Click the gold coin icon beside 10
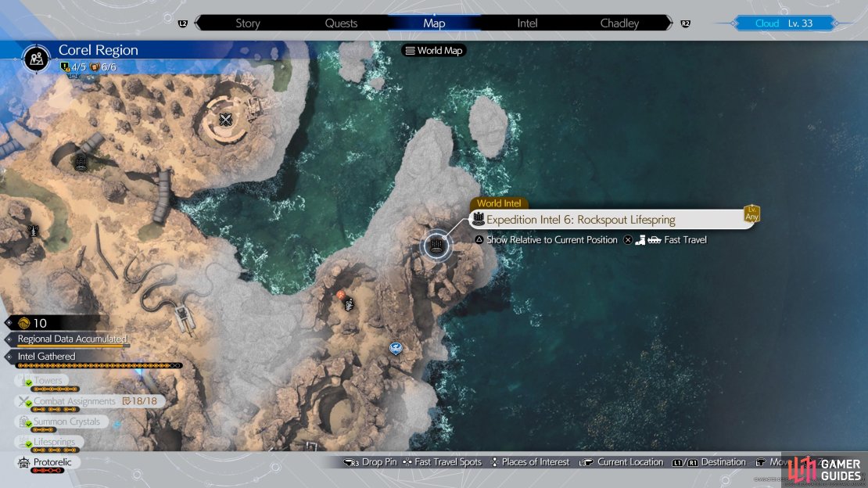Image resolution: width=868 pixels, height=488 pixels. (x=23, y=323)
